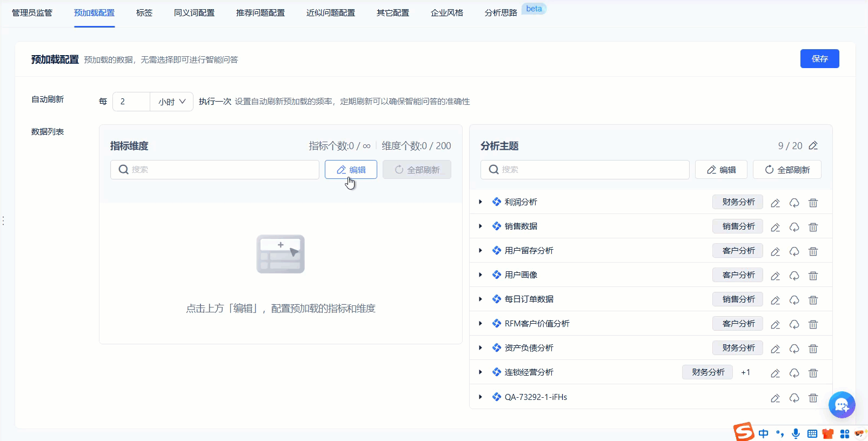Edit the 用户留存分析 topic with pencil icon

775,251
